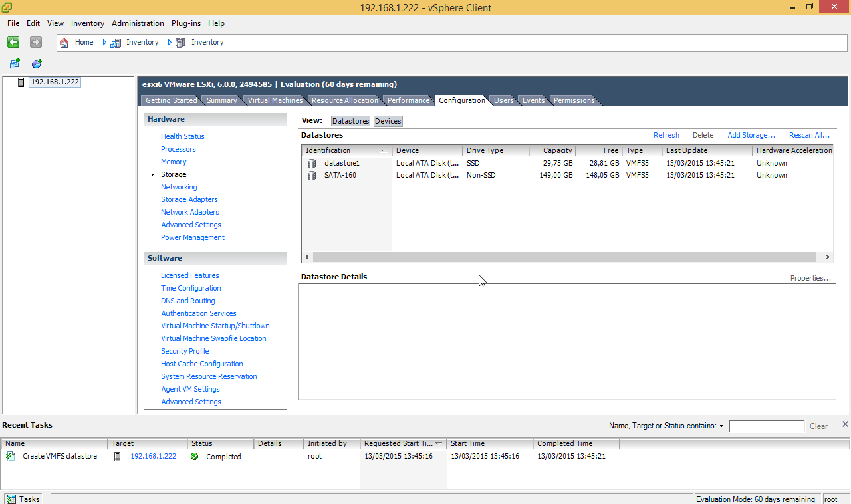This screenshot has width=851, height=504.
Task: Click the second Inventory breadcrumb host icon
Action: tap(181, 43)
